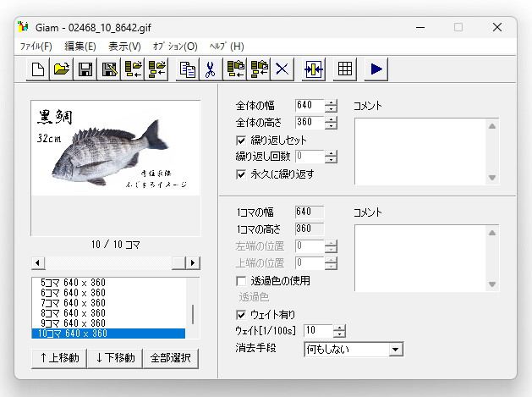
Task: Open the ファイル(F) menu
Action: pyautogui.click(x=36, y=46)
